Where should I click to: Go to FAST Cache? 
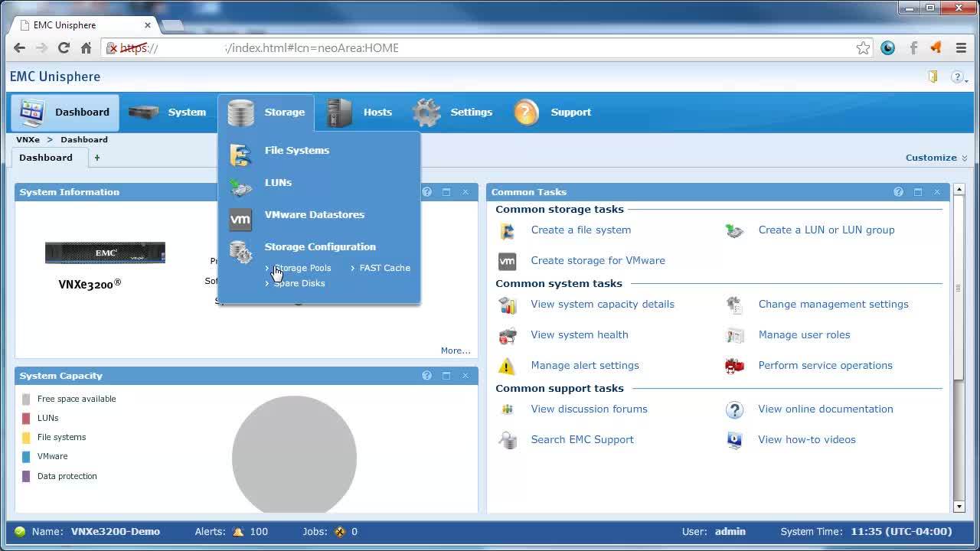(x=384, y=268)
